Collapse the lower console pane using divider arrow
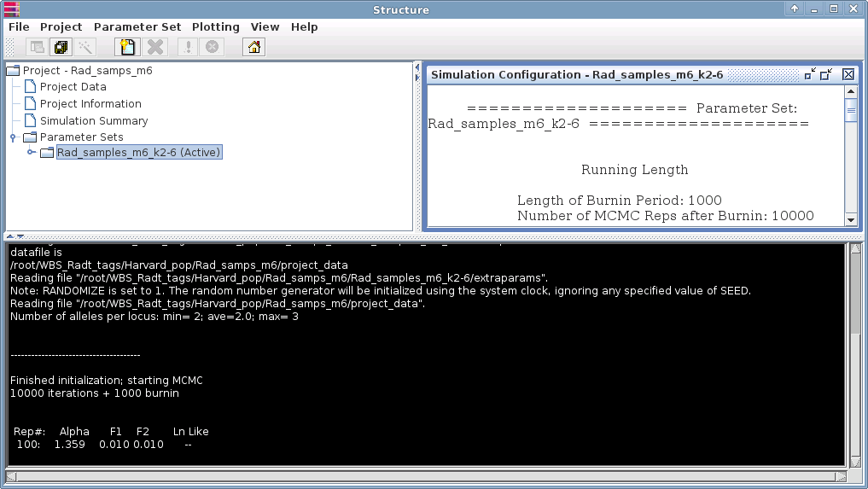Viewport: 868px width, 489px height. coord(20,236)
